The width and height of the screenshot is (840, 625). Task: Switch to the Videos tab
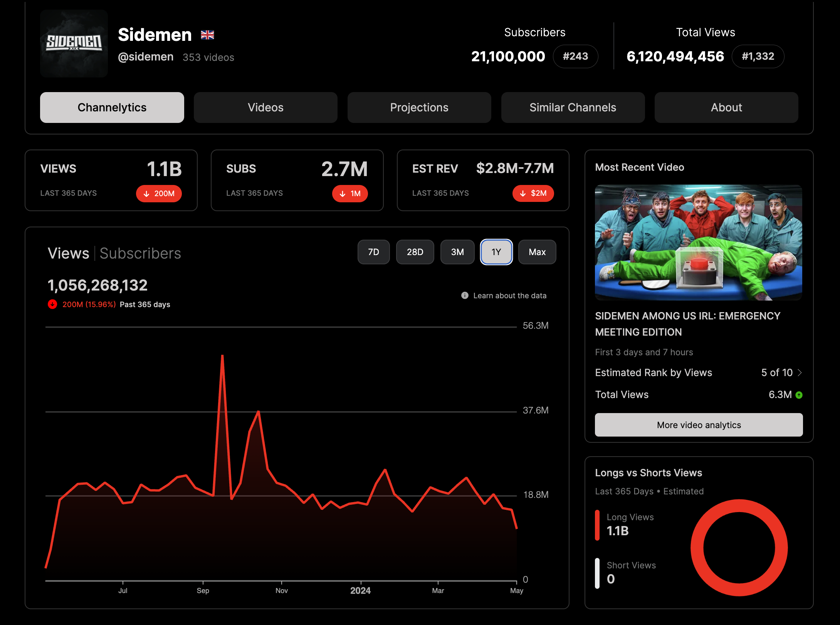[265, 108]
